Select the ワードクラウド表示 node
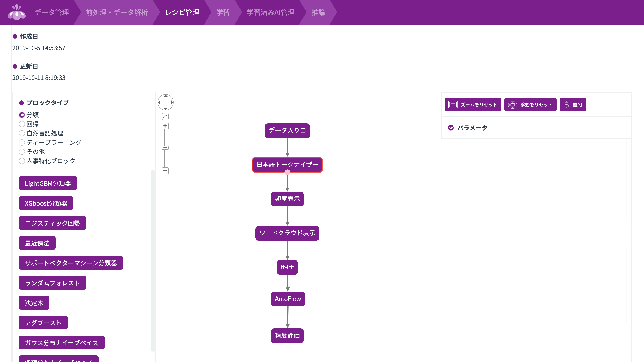644x362 pixels. coord(287,233)
